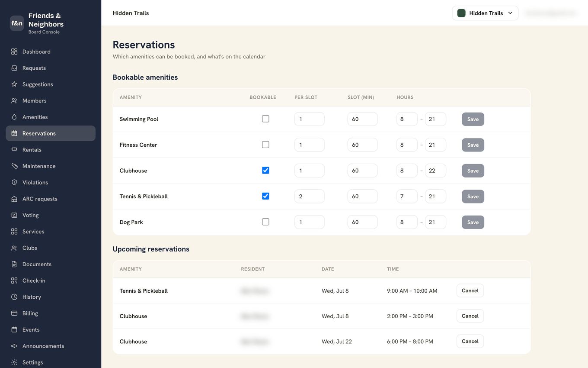Cancel Clubhouse Jul 22 reservation
The height and width of the screenshot is (368, 588).
point(470,341)
